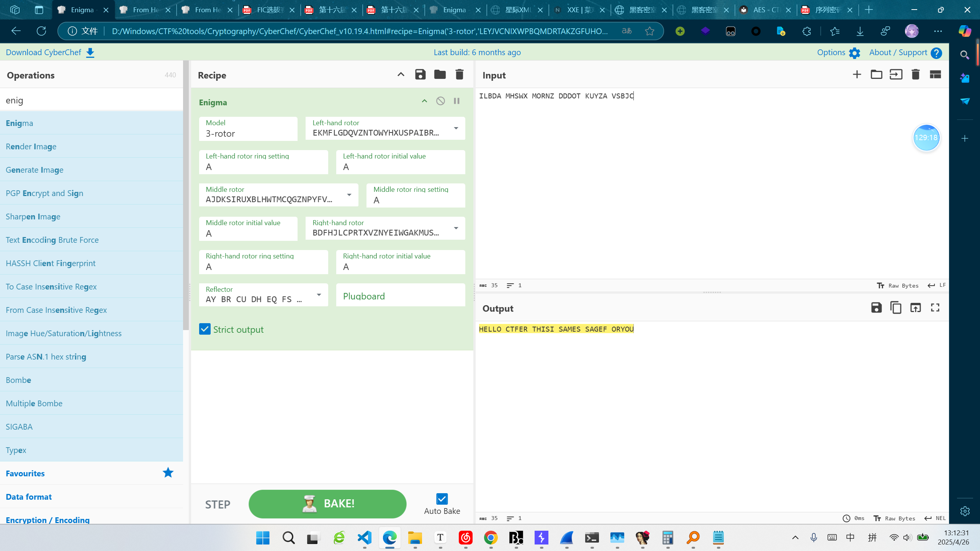Disable the Auto Bake checkbox
The image size is (980, 551).
click(x=442, y=499)
